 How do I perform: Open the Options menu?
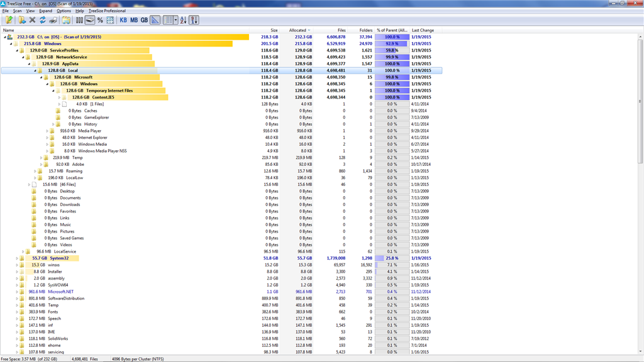[x=64, y=11]
